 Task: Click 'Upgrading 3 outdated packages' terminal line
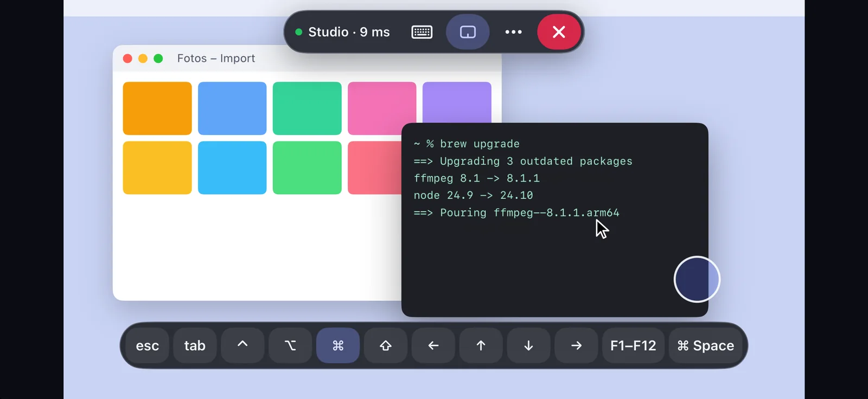523,161
